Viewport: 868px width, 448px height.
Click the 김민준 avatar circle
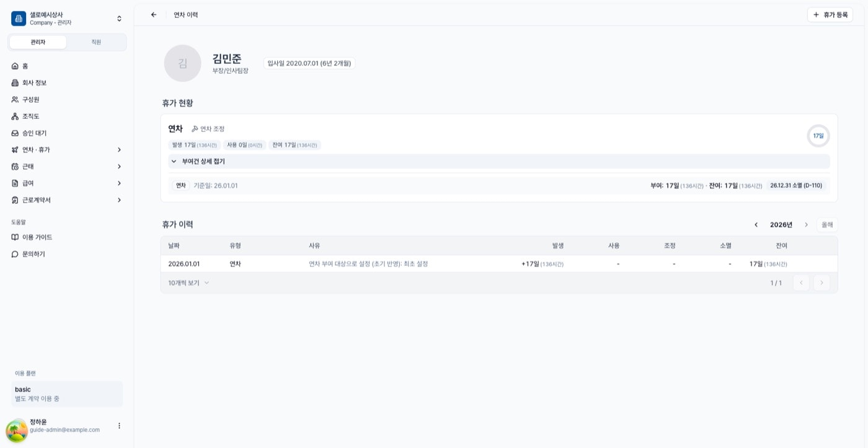coord(182,63)
